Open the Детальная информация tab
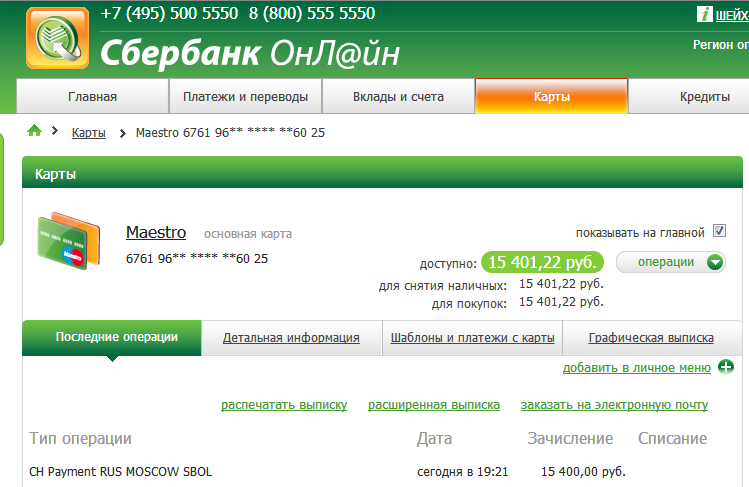The image size is (749, 487). [291, 338]
